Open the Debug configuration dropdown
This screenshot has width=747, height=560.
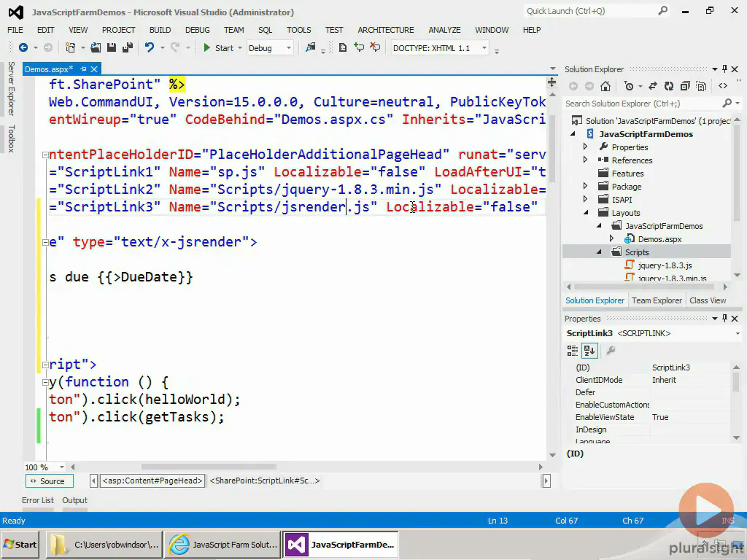click(289, 48)
